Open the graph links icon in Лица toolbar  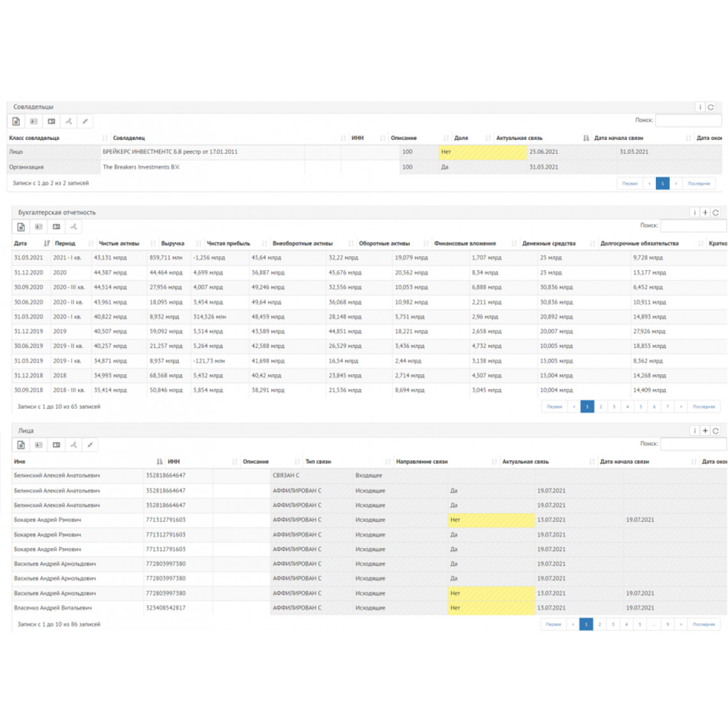pyautogui.click(x=73, y=445)
